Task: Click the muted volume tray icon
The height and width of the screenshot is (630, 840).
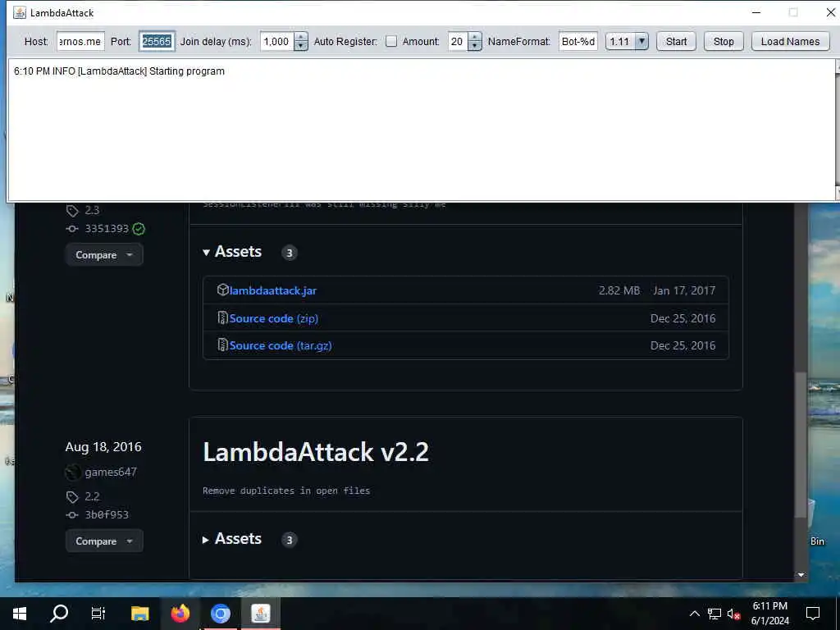Action: (733, 614)
